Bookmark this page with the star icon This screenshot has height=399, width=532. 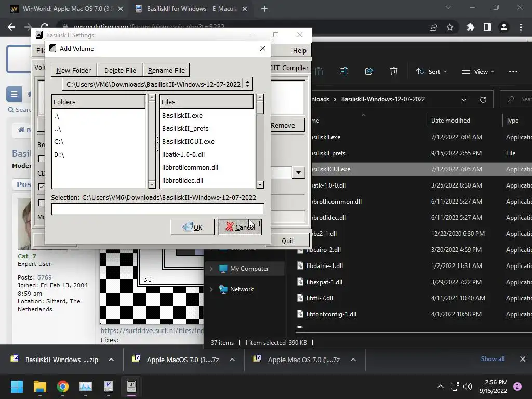click(x=450, y=27)
